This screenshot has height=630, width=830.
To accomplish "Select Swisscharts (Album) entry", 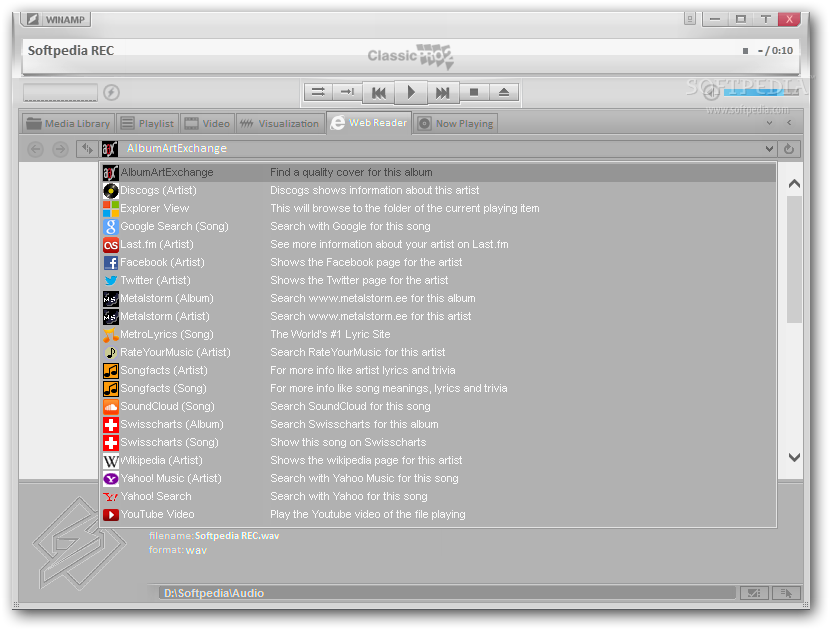I will 439,425.
